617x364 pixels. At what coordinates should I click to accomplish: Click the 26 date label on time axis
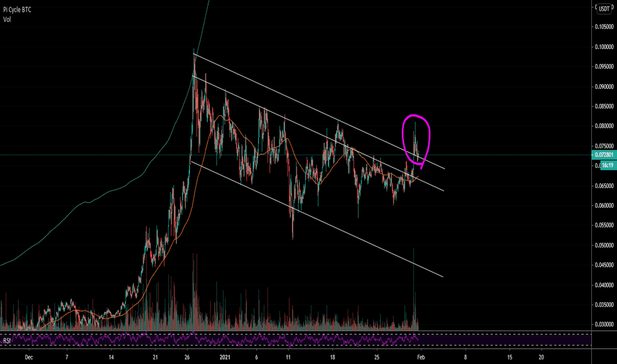tap(187, 357)
